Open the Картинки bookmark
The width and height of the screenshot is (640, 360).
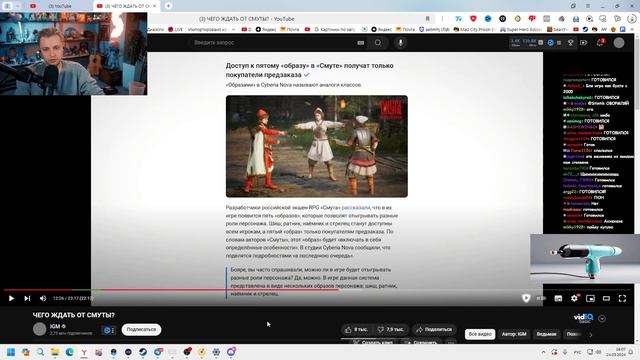pyautogui.click(x=334, y=29)
